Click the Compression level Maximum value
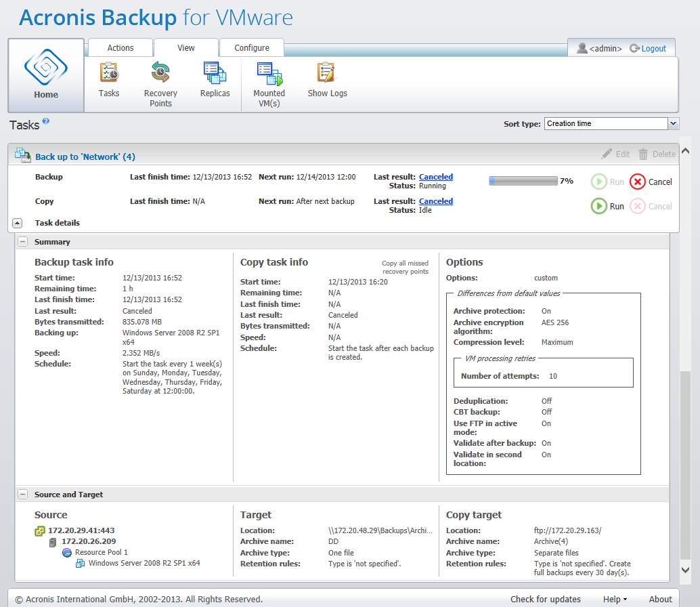 [x=557, y=342]
